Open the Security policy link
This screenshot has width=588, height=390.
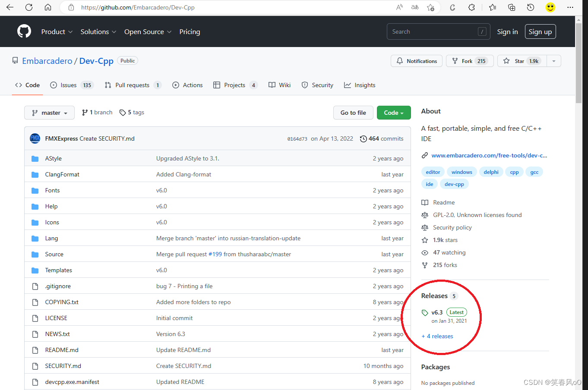pos(452,227)
